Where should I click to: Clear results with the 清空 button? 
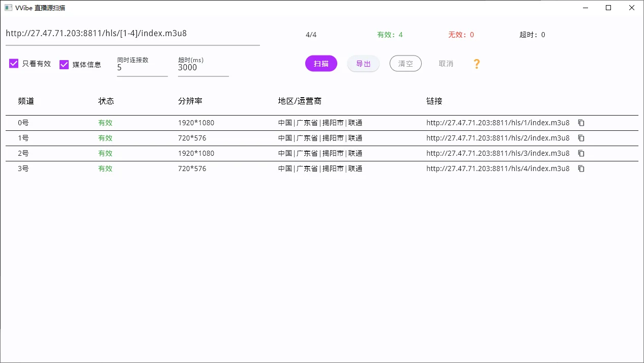(405, 64)
